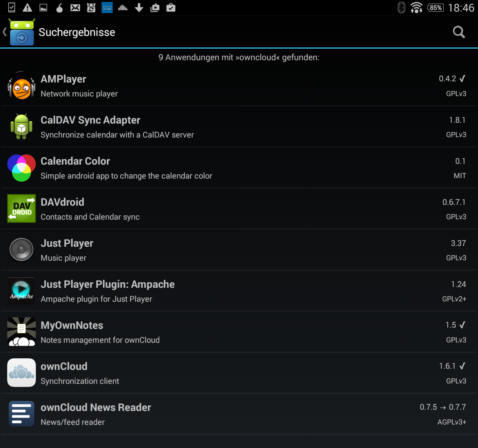Tap DAVdroid version 0.6.7.1
478x448 pixels.
point(454,202)
